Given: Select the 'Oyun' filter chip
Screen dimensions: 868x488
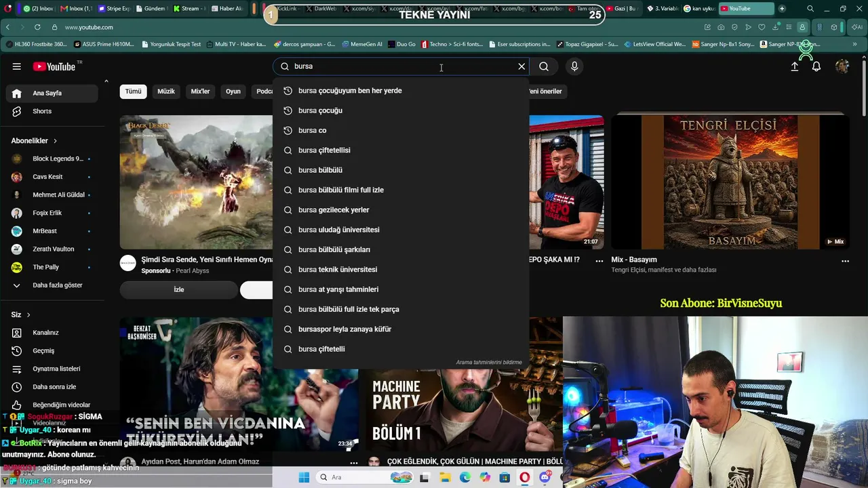Looking at the screenshot, I should point(233,91).
